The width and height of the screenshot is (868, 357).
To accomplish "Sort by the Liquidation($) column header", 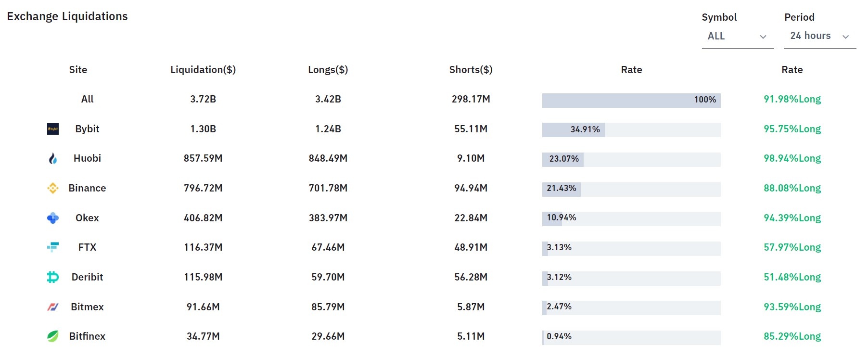I will (x=203, y=70).
